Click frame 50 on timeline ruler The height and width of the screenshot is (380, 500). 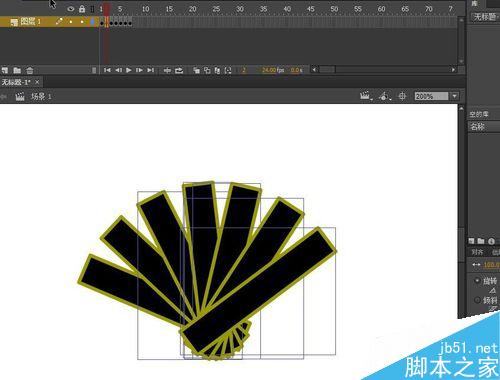tap(334, 9)
